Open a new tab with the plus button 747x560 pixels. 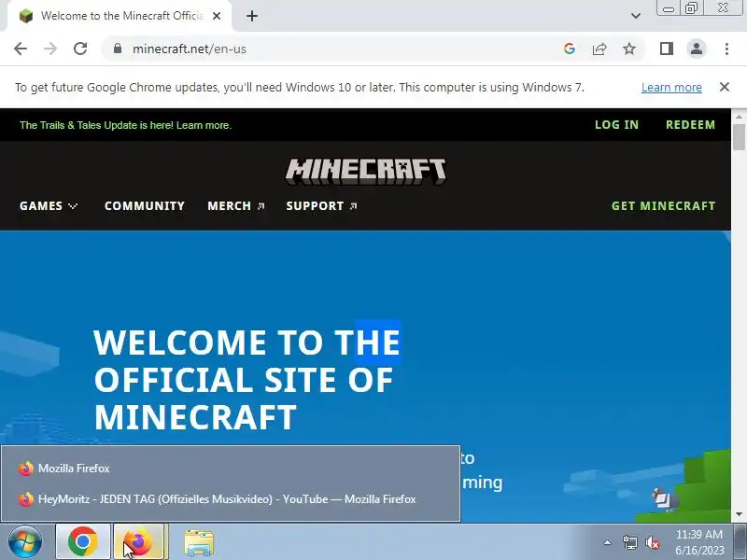coord(252,16)
